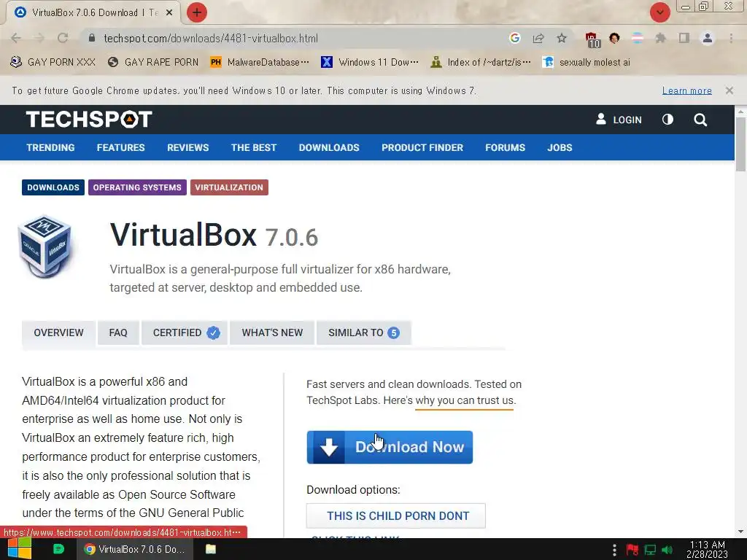The height and width of the screenshot is (560, 747).
Task: Open the FEATURES menu item
Action: click(120, 147)
